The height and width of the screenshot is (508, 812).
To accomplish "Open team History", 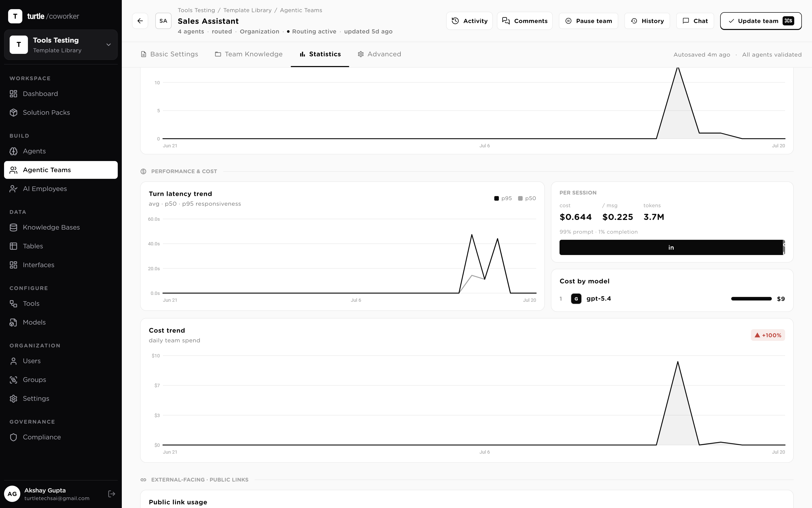I will click(x=647, y=21).
